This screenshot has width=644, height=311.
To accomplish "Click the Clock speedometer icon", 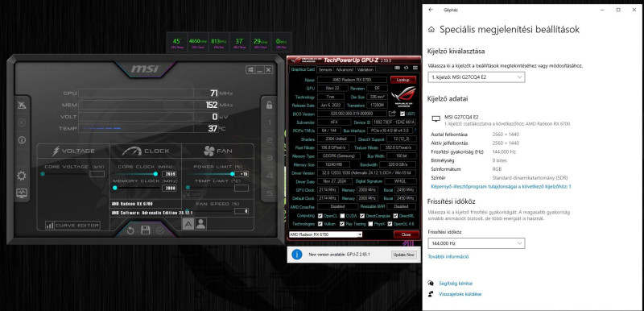I will pos(132,151).
